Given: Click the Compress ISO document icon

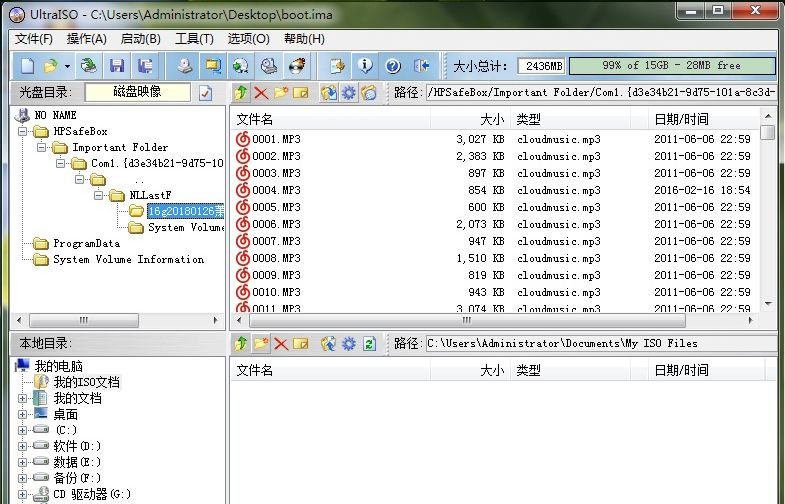Looking at the screenshot, I should [337, 66].
